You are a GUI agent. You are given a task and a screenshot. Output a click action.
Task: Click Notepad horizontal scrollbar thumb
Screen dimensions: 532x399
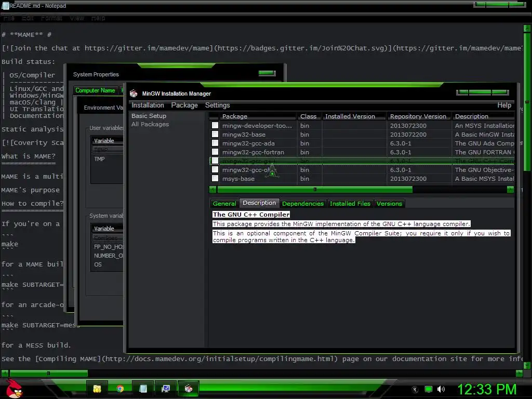coord(48,373)
